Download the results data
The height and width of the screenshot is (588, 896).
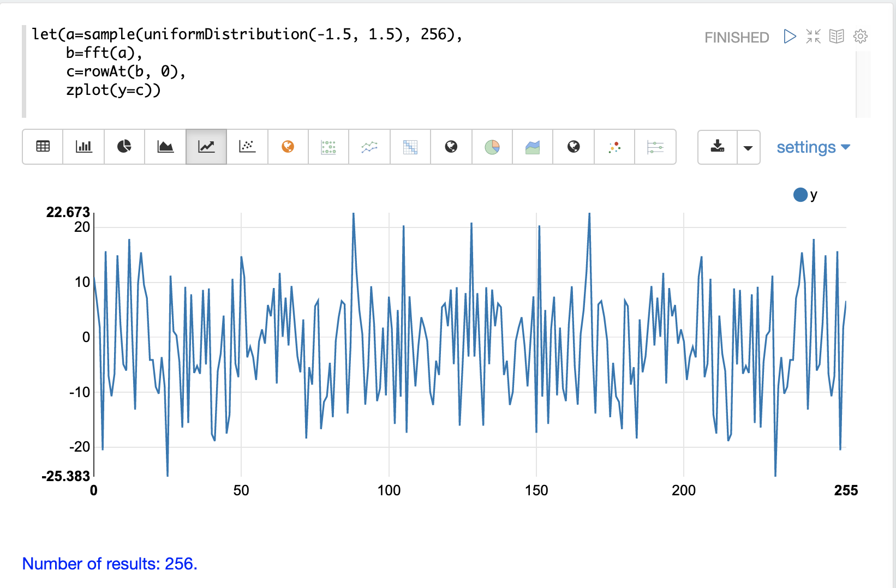pos(718,147)
